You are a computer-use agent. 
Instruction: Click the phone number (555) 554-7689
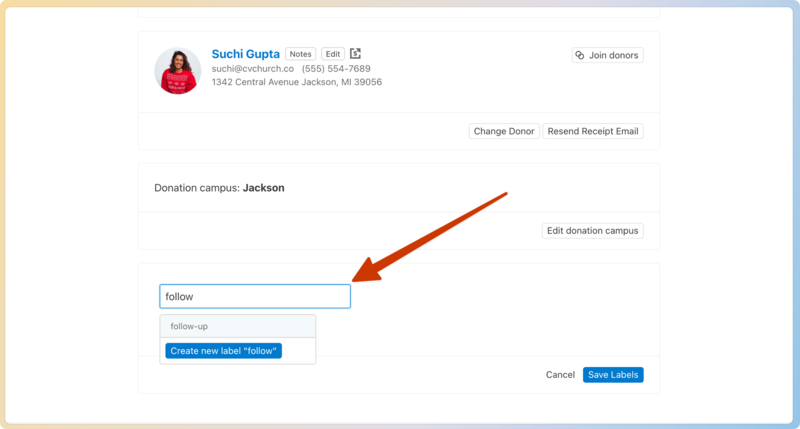pos(336,68)
